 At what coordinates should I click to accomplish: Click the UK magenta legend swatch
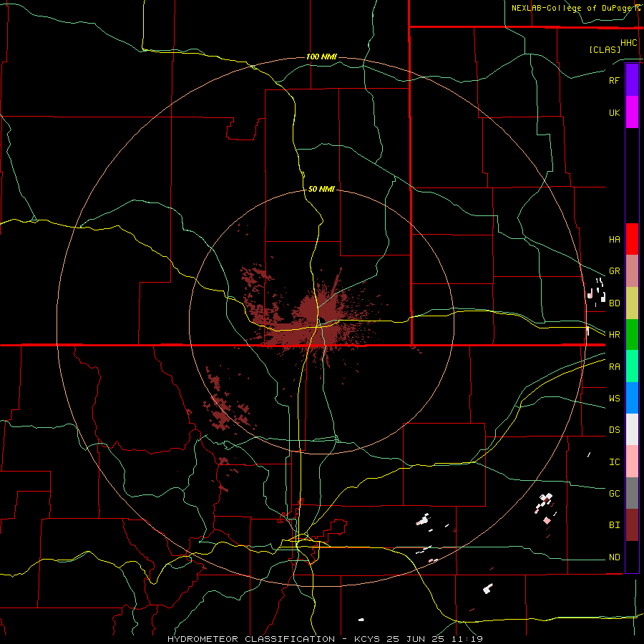click(x=632, y=112)
